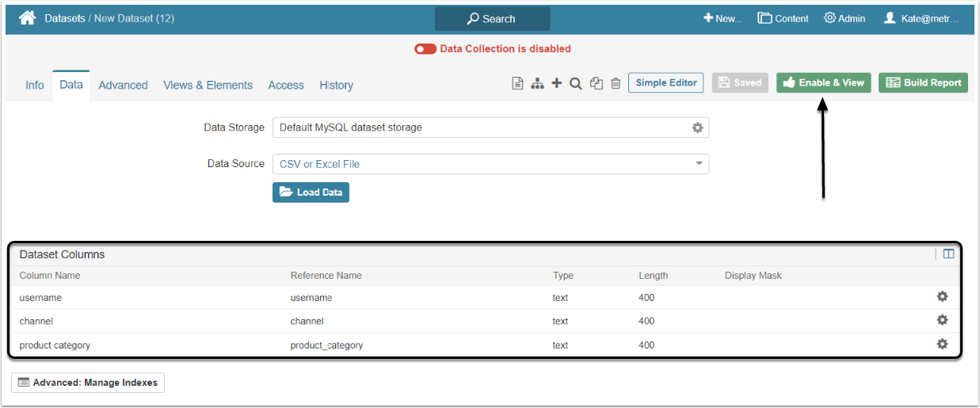This screenshot has width=980, height=408.
Task: Click the Data Storage gear icon
Action: (697, 128)
